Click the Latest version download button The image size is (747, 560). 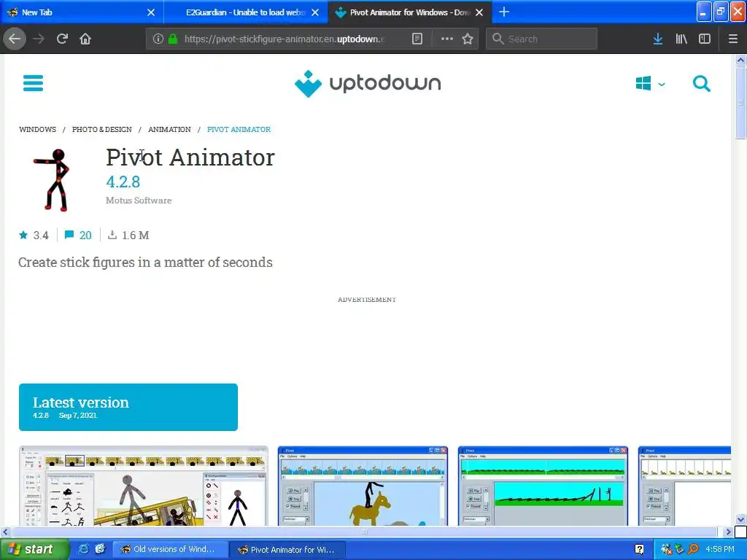(x=128, y=407)
